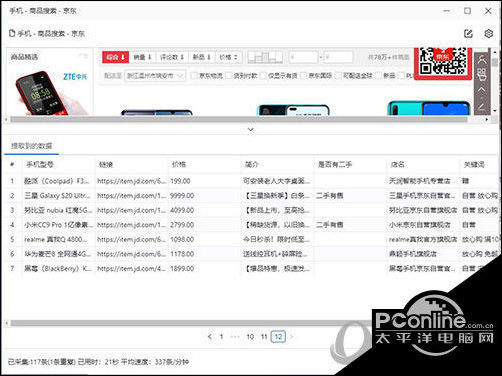Sort results by 销量
The height and width of the screenshot is (376, 502).
142,57
